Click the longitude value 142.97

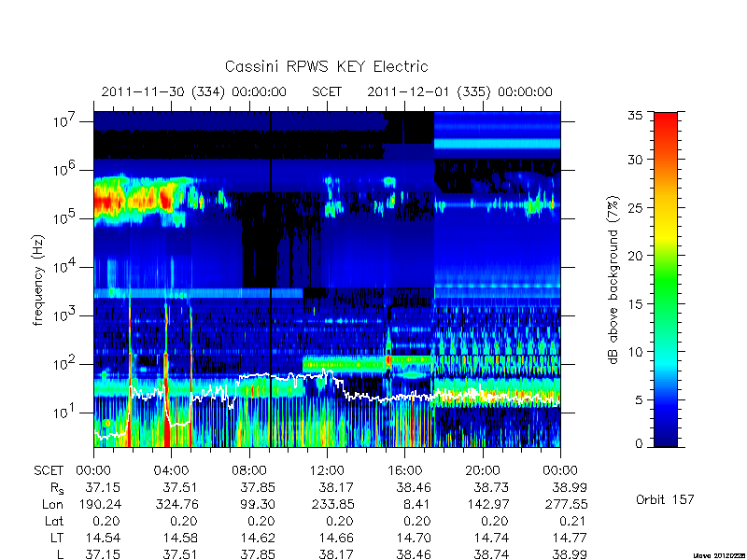(x=487, y=504)
